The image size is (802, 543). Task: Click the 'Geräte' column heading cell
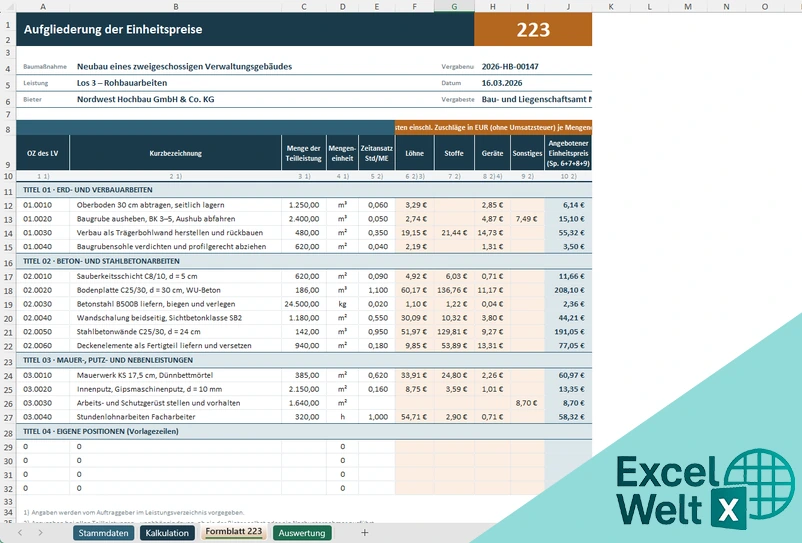coord(492,153)
